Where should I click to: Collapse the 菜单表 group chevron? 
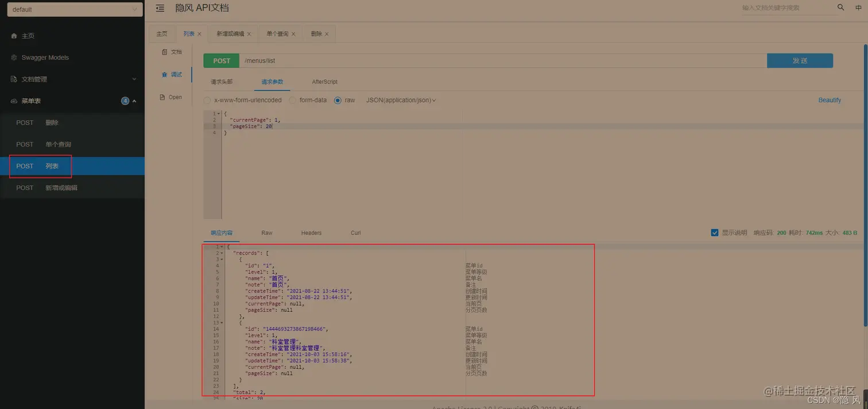click(x=134, y=101)
